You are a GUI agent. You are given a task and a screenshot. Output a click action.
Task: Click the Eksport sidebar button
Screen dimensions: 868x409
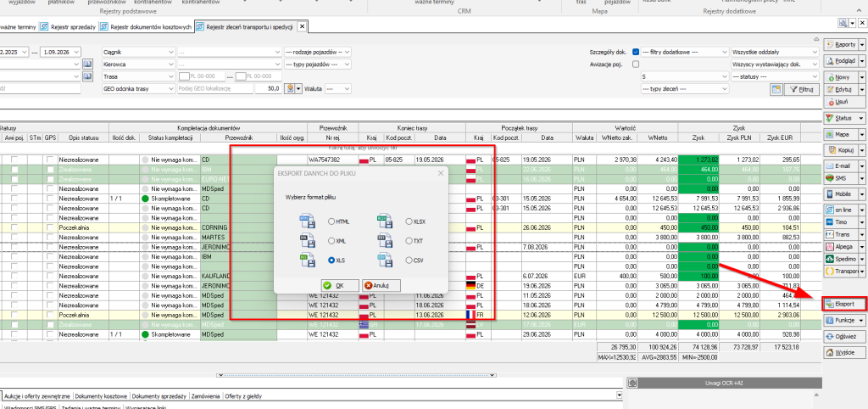840,304
